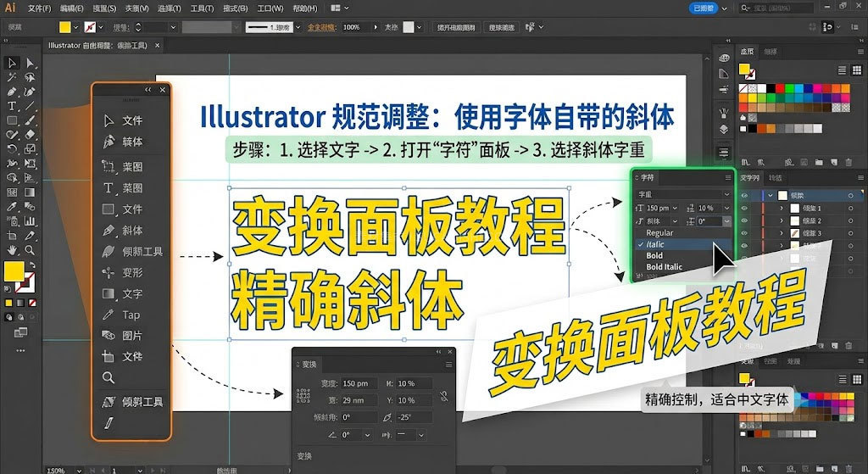Click the yellow fill swatch in control bar

[x=65, y=27]
